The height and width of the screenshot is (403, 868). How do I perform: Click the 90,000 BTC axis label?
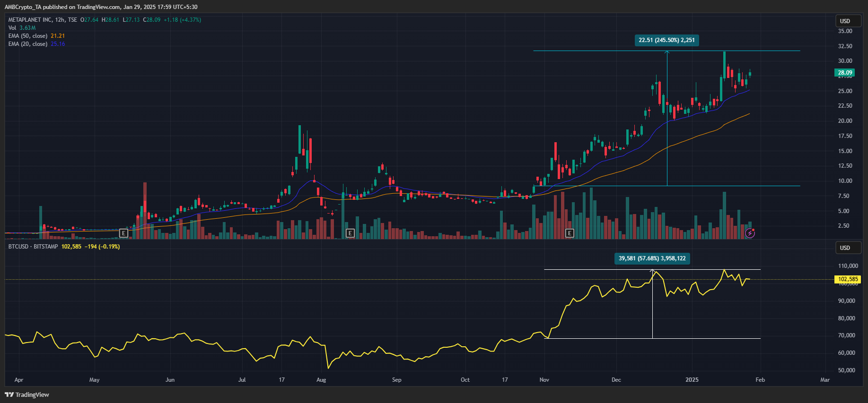(x=847, y=301)
